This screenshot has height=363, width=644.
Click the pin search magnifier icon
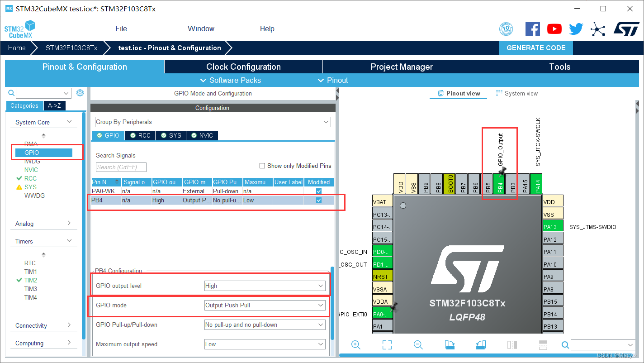pos(565,345)
